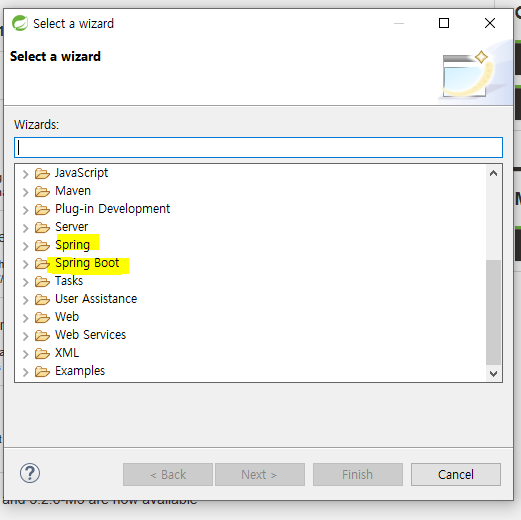Screen dimensions: 521x520
Task: Click the User Assistance folder icon
Action: (42, 299)
